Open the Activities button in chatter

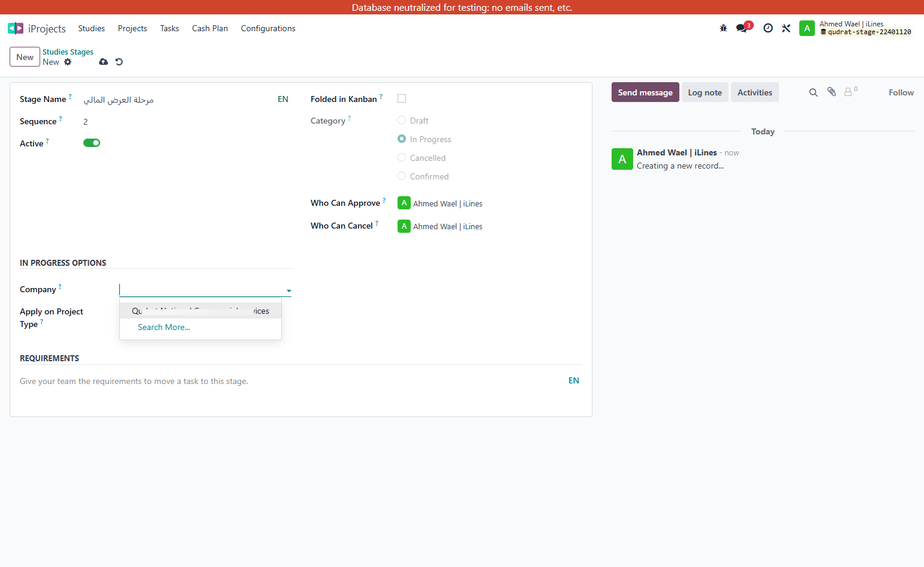(x=755, y=92)
